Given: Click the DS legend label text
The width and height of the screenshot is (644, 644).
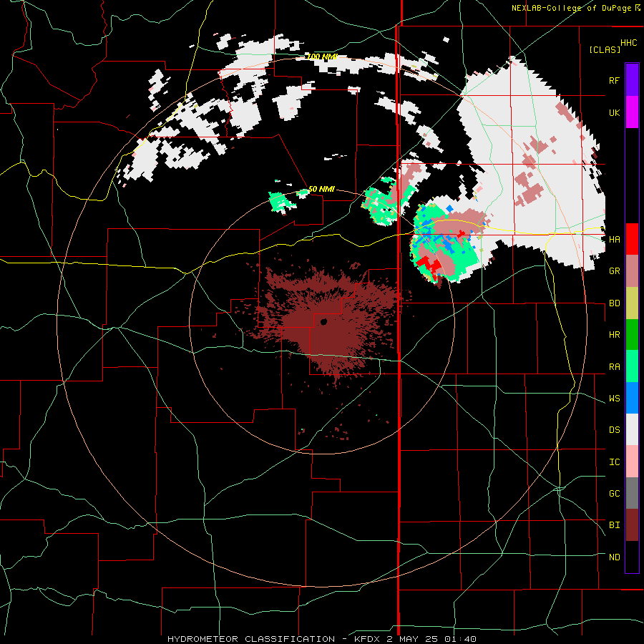Looking at the screenshot, I should coord(615,430).
